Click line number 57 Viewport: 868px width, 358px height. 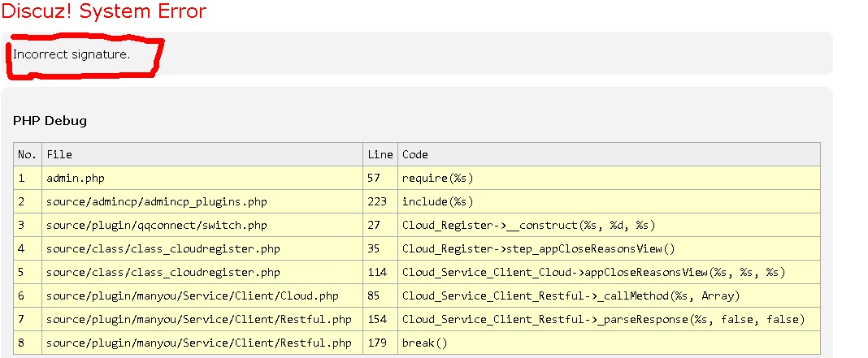[x=380, y=178]
